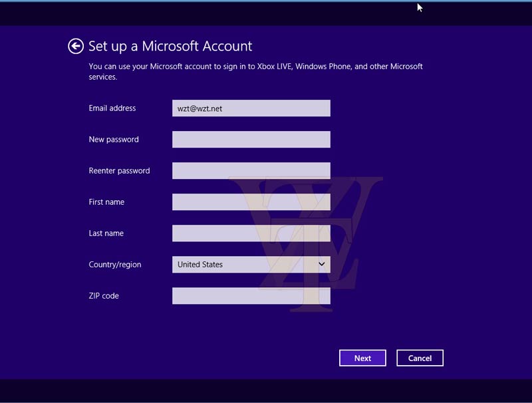Click the "Country/region" label
This screenshot has width=532, height=403.
(115, 265)
